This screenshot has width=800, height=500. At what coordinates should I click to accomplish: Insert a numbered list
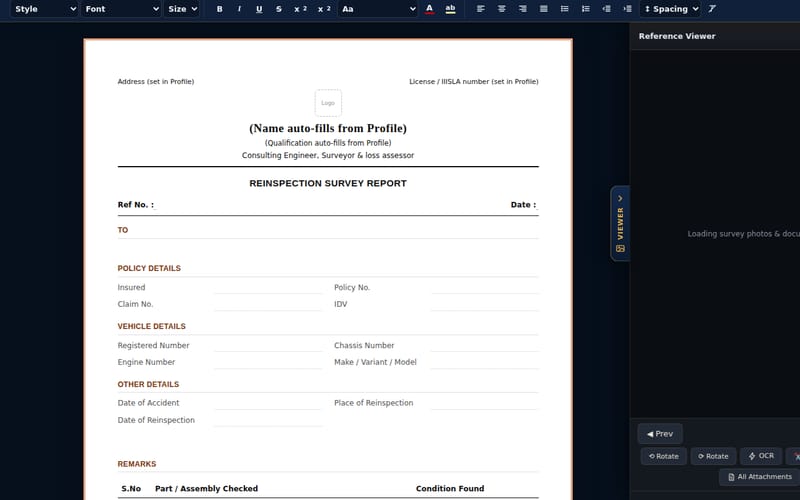click(586, 9)
